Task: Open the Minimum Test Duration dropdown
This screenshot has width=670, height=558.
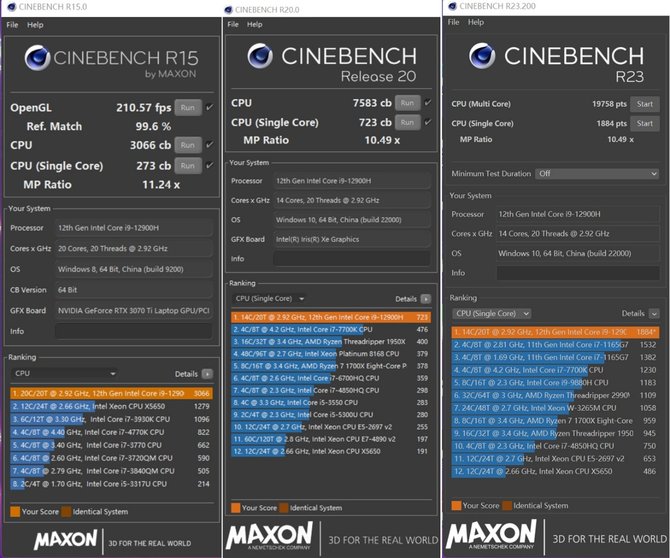Action: (597, 173)
